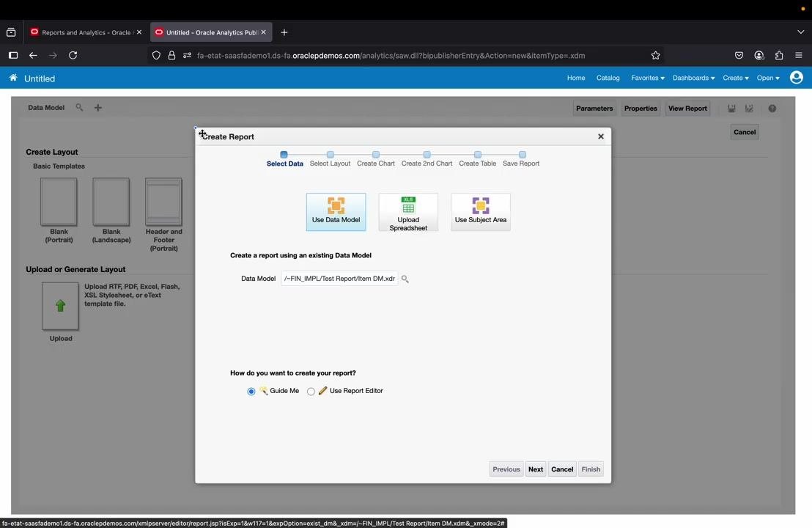Click the Select Data wizard step
Screen dimensions: 812x528
click(284, 159)
